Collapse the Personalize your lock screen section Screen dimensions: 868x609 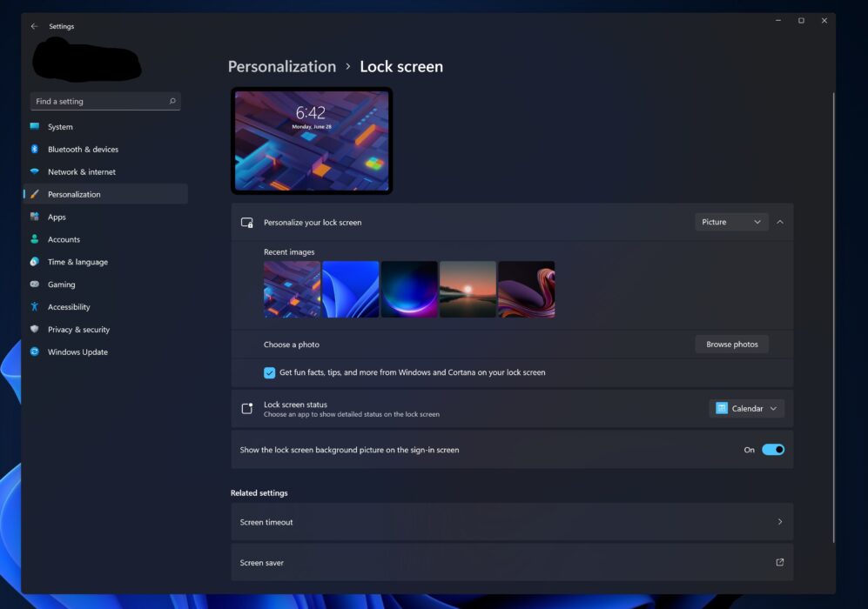pyautogui.click(x=779, y=222)
